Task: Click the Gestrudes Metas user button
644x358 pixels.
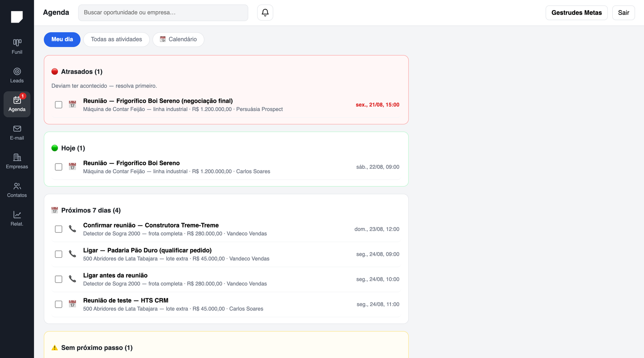Action: tap(576, 13)
